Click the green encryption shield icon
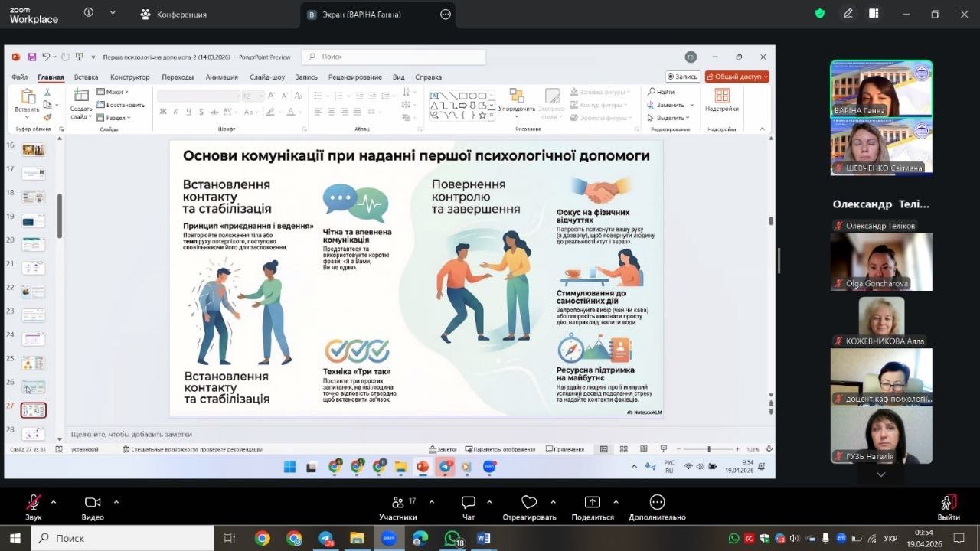The image size is (980, 551). pos(820,14)
